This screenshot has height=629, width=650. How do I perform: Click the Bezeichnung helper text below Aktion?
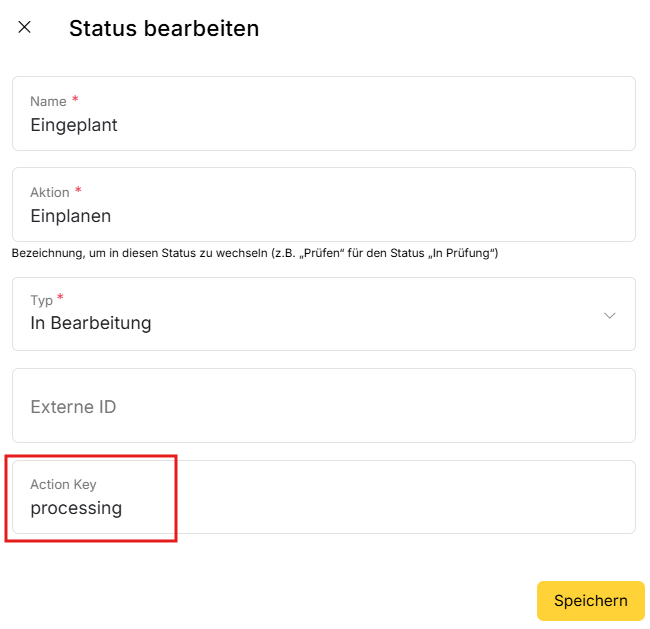coord(255,254)
